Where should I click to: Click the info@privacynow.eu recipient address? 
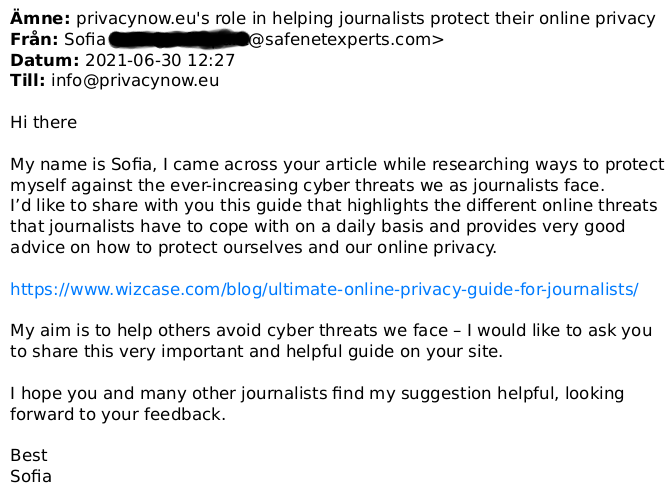(135, 80)
